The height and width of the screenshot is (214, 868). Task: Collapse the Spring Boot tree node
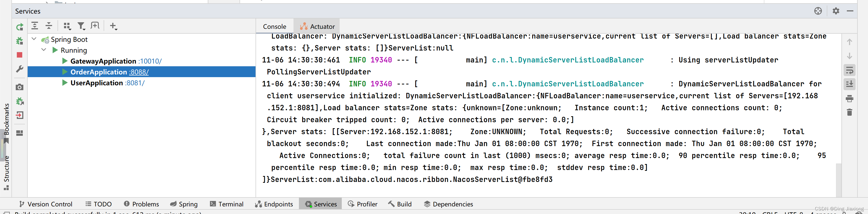pyautogui.click(x=34, y=39)
